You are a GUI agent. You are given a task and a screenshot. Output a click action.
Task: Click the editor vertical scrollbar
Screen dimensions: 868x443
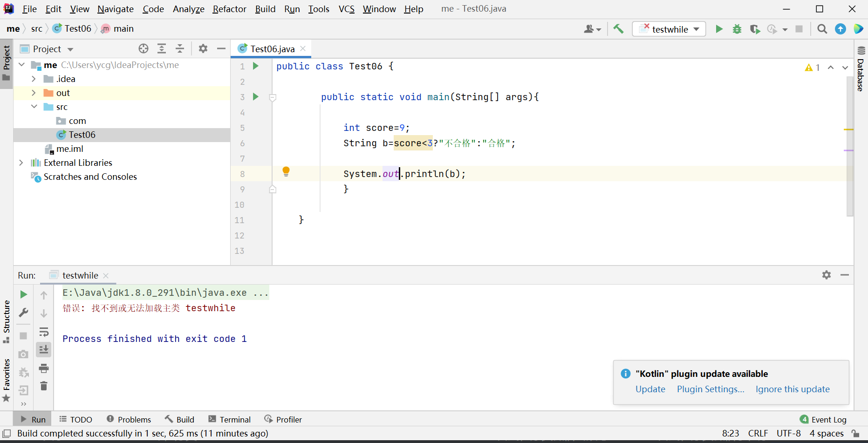[850, 147]
